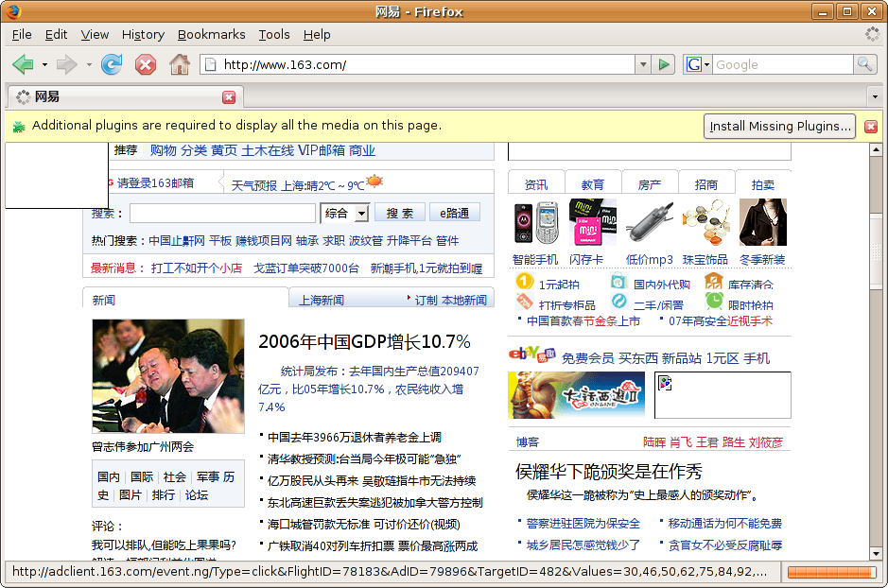
Task: Click the 限时抢拍 green clock icon
Action: pos(714,301)
